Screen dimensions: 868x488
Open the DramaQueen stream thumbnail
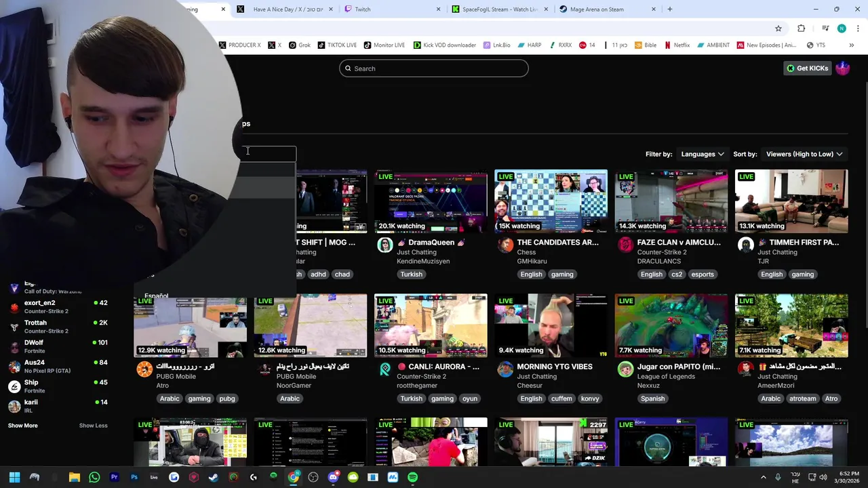pyautogui.click(x=431, y=201)
